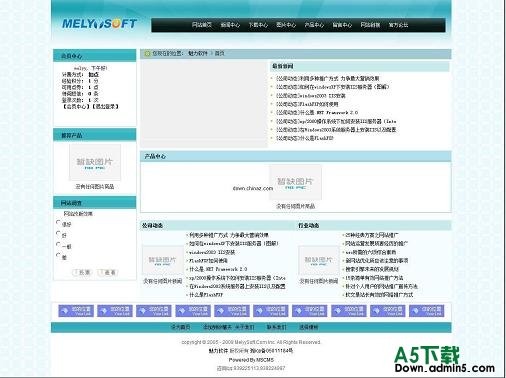Select the 好 poll radio option

pos(58,233)
